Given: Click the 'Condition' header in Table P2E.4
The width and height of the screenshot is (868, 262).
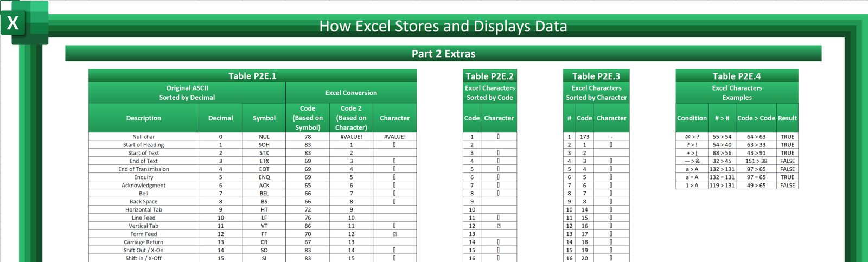Looking at the screenshot, I should [x=692, y=118].
